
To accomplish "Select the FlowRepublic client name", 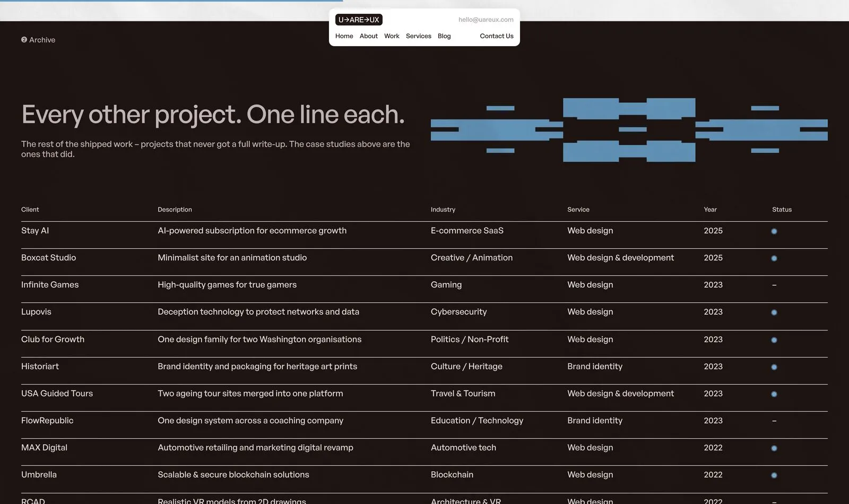I will tap(47, 421).
